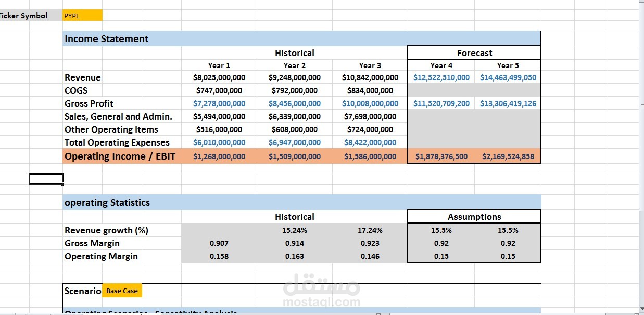Select gross profit $7,278,000,000
644x315 pixels.
click(219, 103)
